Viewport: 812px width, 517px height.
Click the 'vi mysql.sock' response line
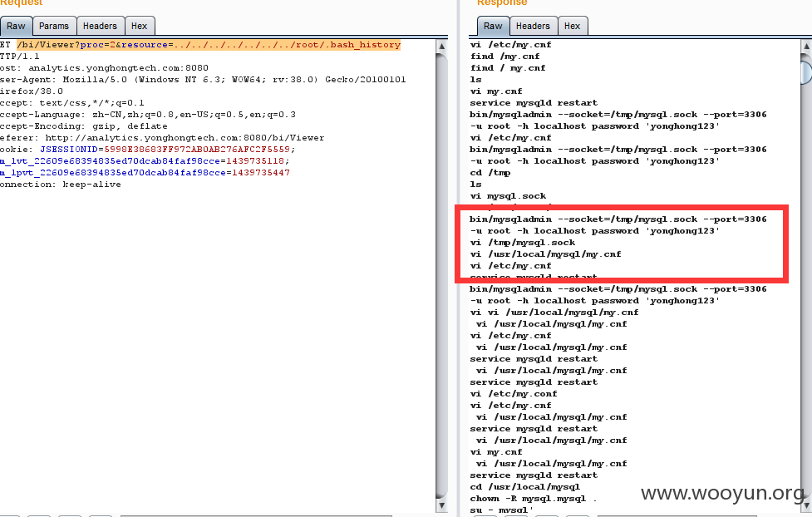tap(508, 196)
